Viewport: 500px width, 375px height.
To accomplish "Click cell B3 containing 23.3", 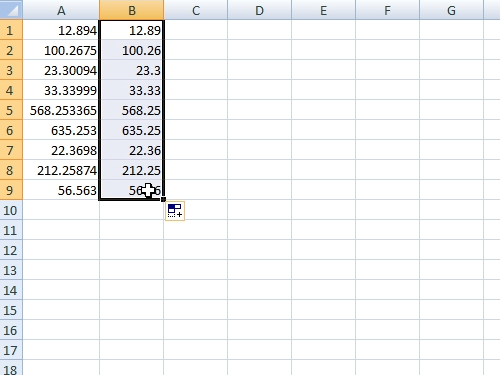I will coord(132,70).
